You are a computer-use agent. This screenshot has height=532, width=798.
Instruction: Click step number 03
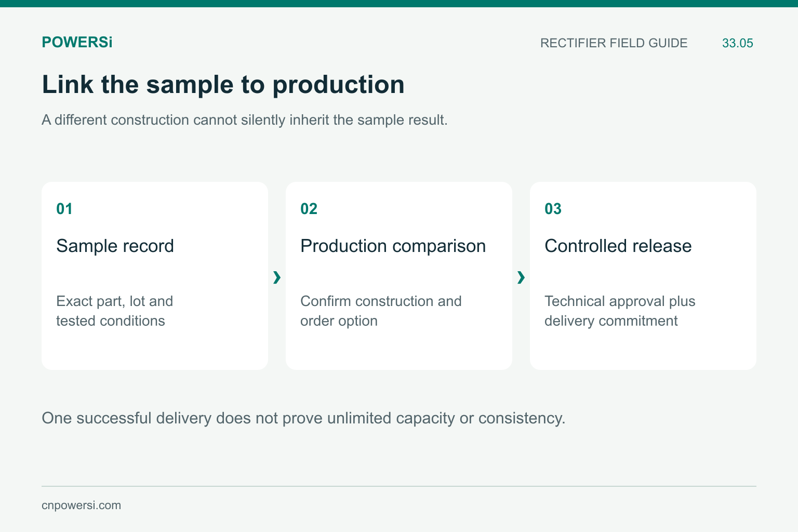[553, 209]
